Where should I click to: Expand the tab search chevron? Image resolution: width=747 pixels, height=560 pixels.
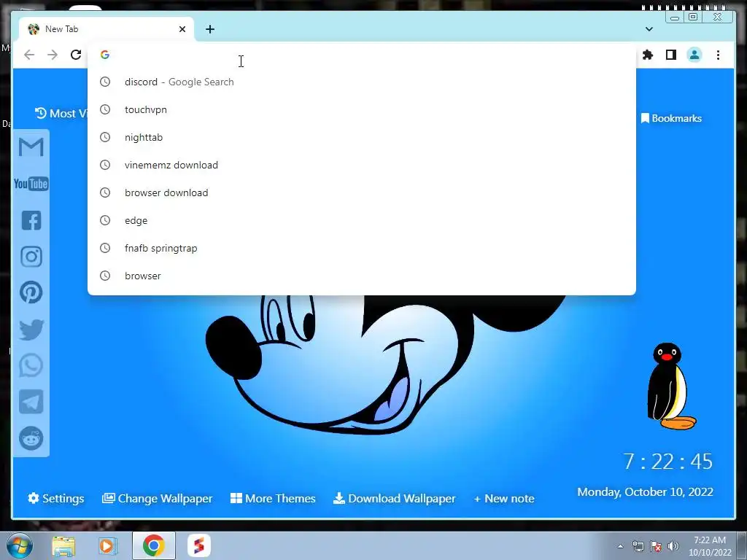tap(649, 29)
